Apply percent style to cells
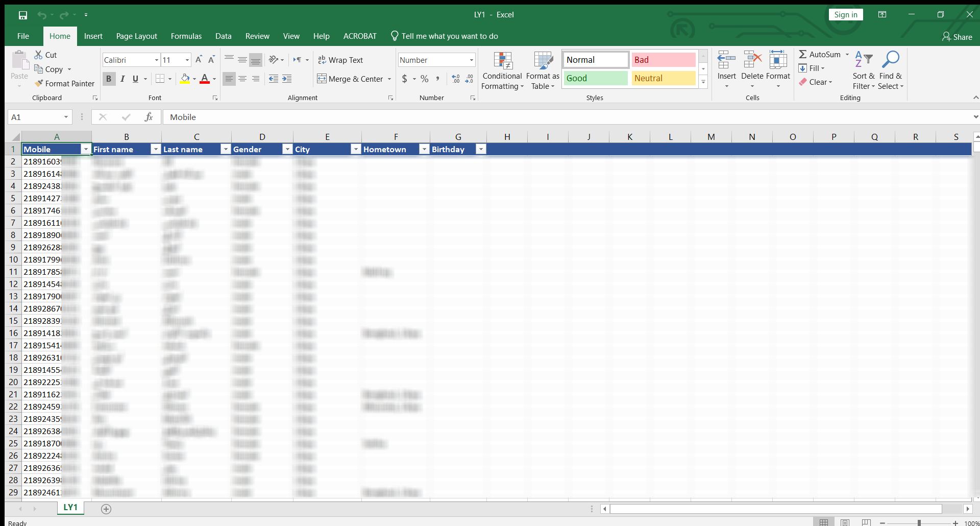Screen dimensions: 980x526 point(424,79)
